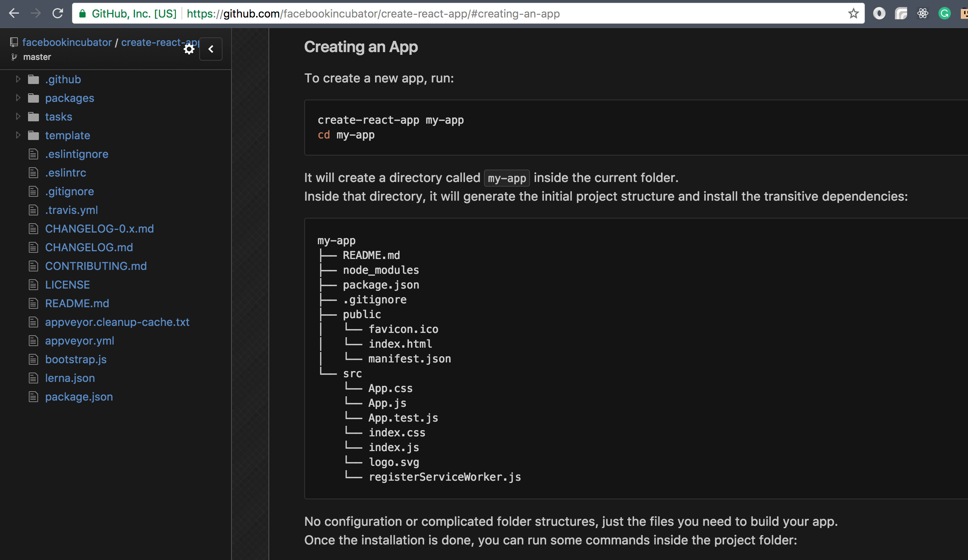Expand the packages folder arrow
Screen dimensions: 968x560
18,98
